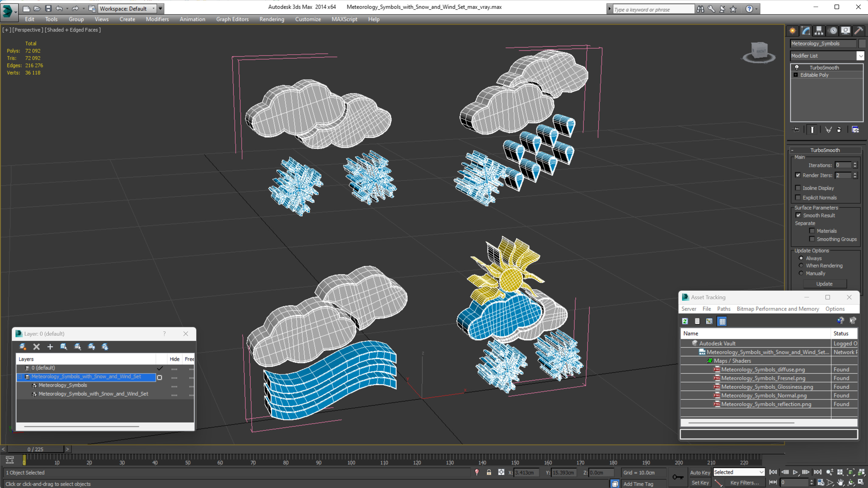Click the object color swatch beside the name
868x488 pixels.
861,43
